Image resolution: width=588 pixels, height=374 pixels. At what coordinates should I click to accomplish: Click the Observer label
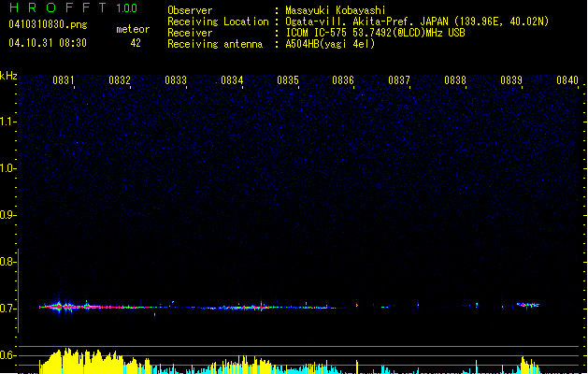[x=190, y=10]
